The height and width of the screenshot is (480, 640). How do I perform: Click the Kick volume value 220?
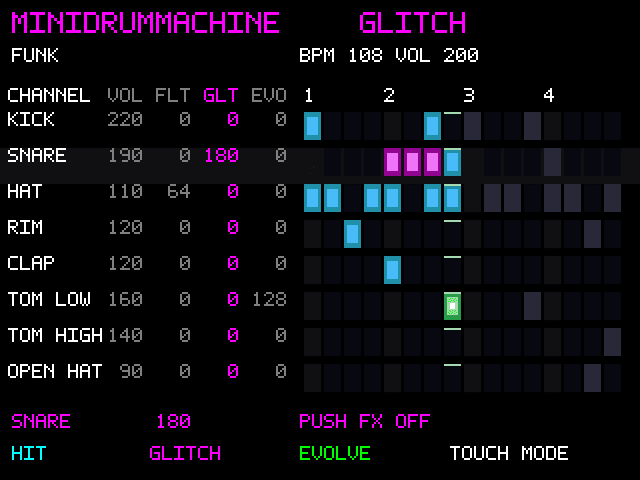point(125,120)
